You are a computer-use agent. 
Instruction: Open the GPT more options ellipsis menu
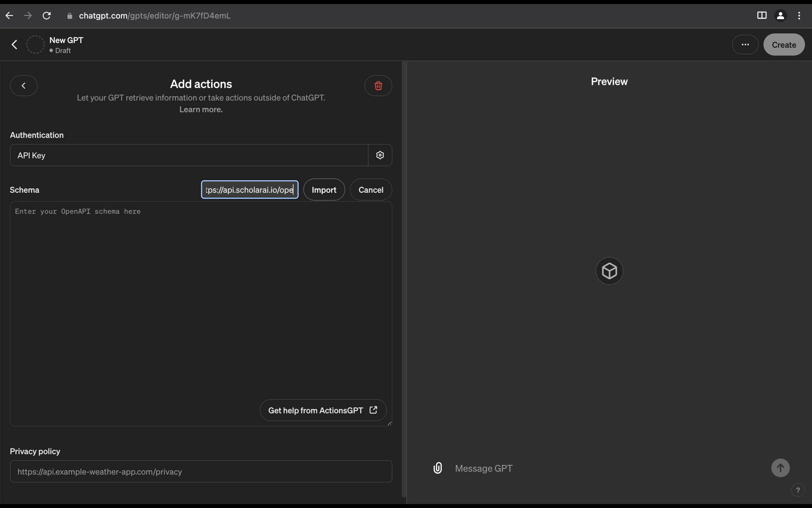[745, 44]
